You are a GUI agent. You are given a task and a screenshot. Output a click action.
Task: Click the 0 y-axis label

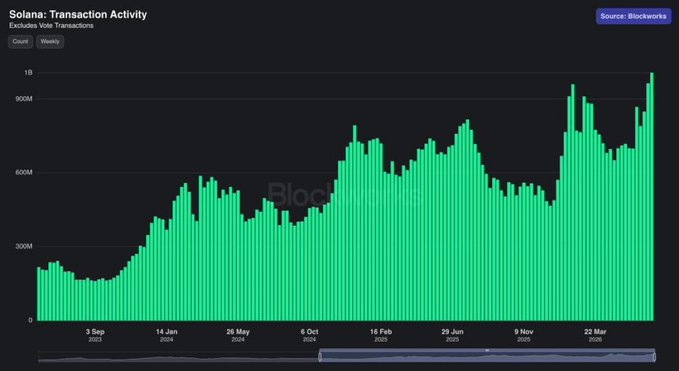coord(30,320)
